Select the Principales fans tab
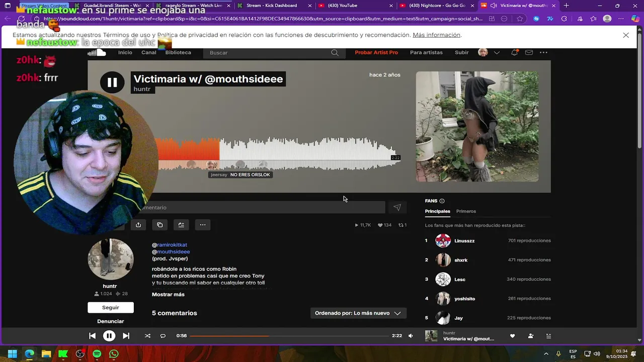Viewport: 644px width, 362px height. [x=438, y=211]
